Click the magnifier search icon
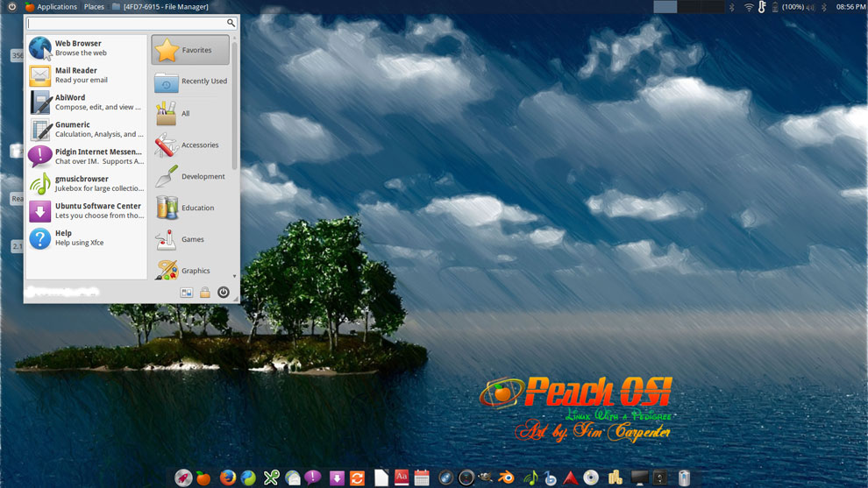The width and height of the screenshot is (868, 488). (231, 23)
